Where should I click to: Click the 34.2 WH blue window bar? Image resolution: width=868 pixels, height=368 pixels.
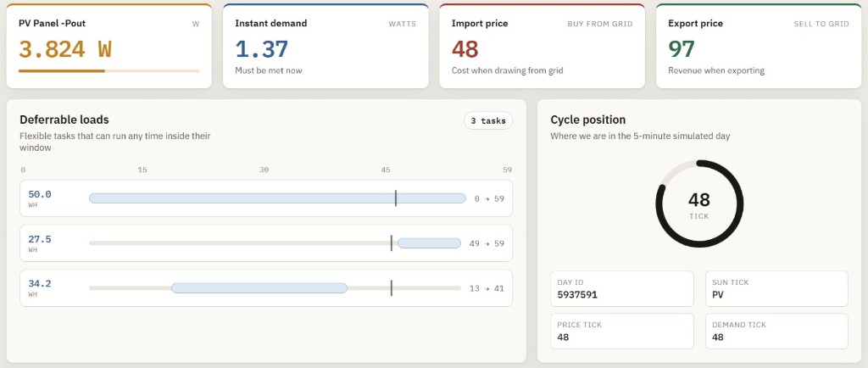pos(259,287)
